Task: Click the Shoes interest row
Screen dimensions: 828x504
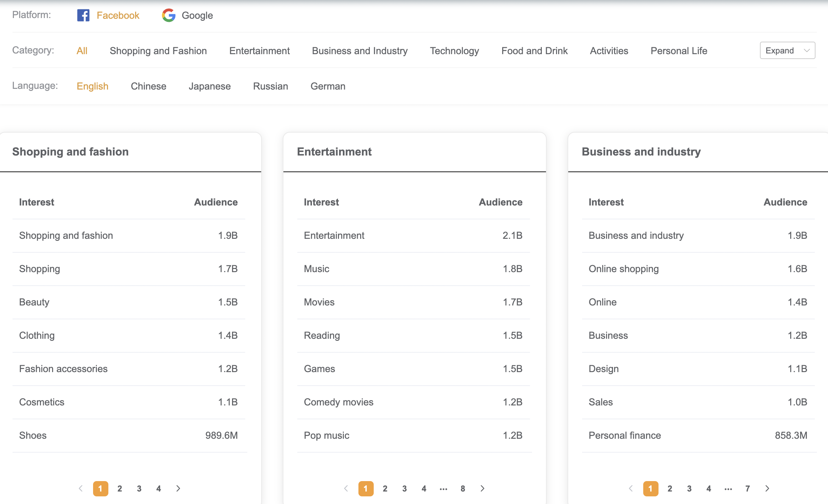Action: 129,436
